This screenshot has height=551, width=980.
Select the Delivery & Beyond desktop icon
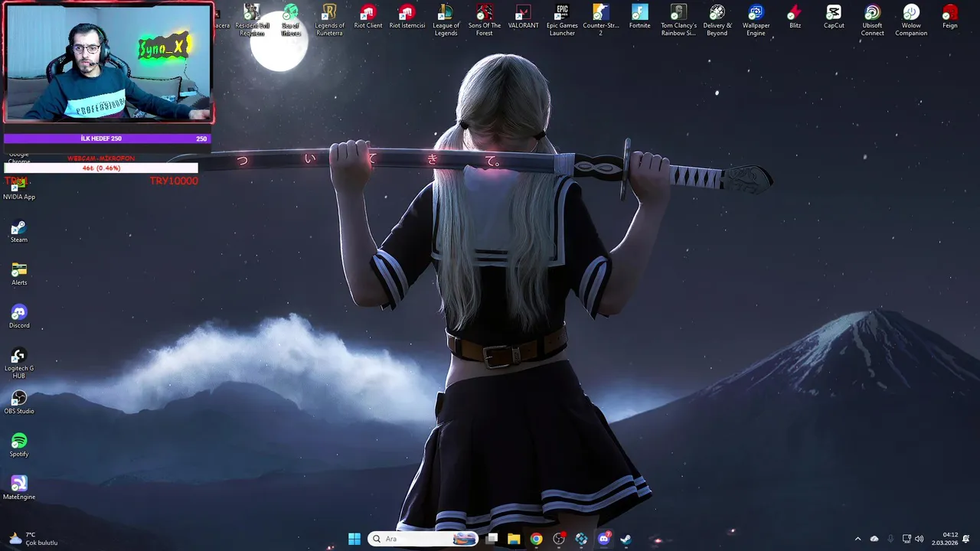(x=717, y=20)
